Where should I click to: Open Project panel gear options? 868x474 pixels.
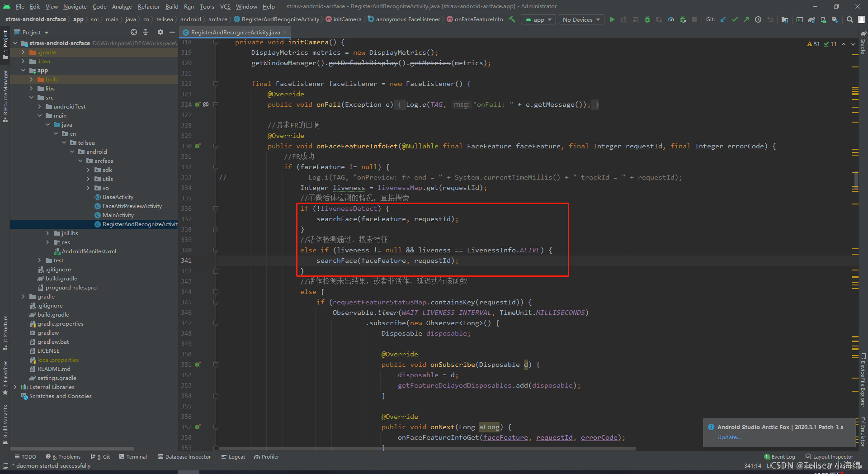pyautogui.click(x=160, y=32)
